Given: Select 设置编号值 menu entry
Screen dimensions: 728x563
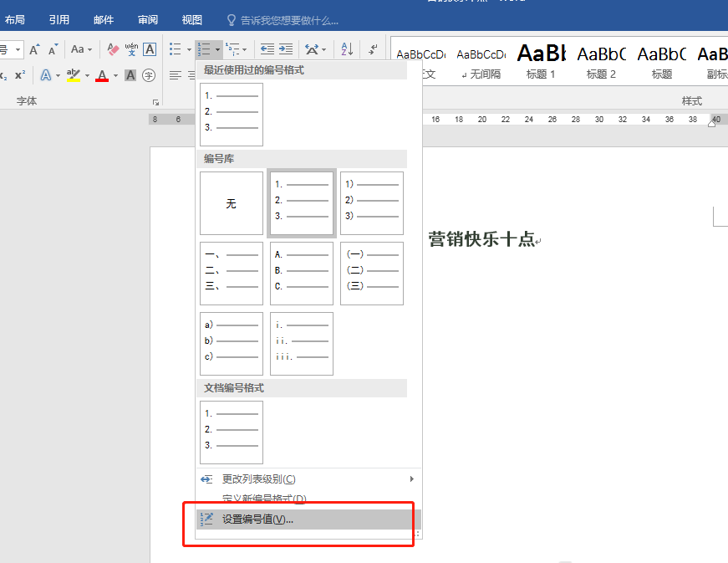Looking at the screenshot, I should [x=257, y=519].
